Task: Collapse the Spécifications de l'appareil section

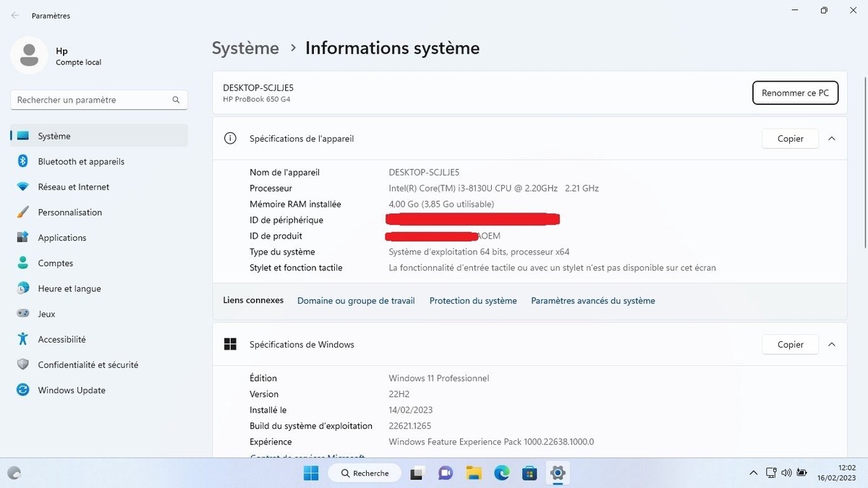Action: [832, 138]
